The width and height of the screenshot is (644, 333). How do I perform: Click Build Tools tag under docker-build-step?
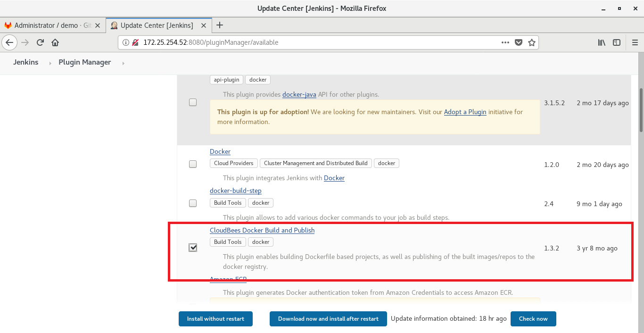tap(228, 203)
